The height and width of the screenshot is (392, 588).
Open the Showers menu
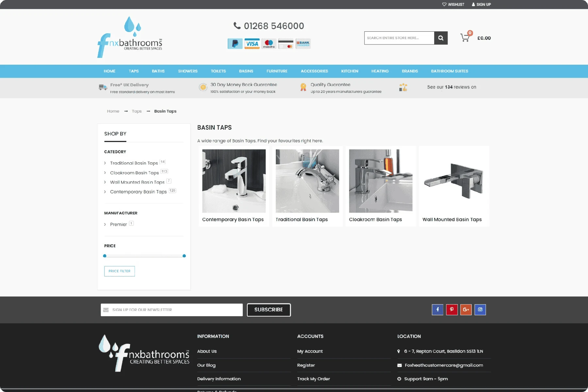(188, 71)
